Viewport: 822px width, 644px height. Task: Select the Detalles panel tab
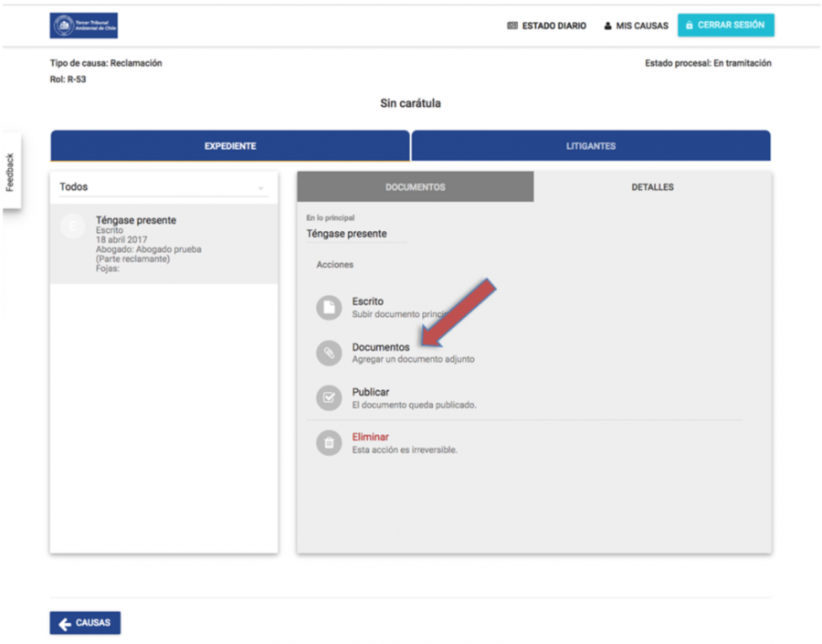(x=652, y=187)
